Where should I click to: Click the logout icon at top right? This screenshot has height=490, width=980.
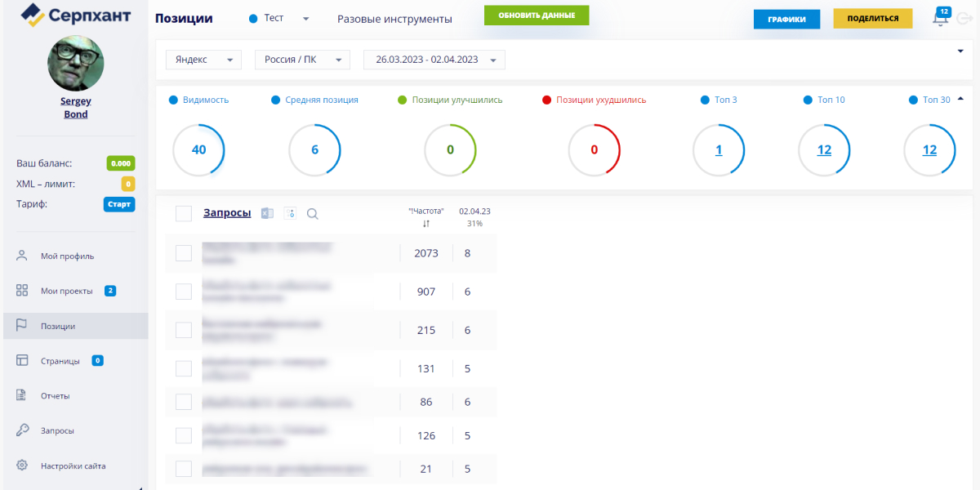963,18
